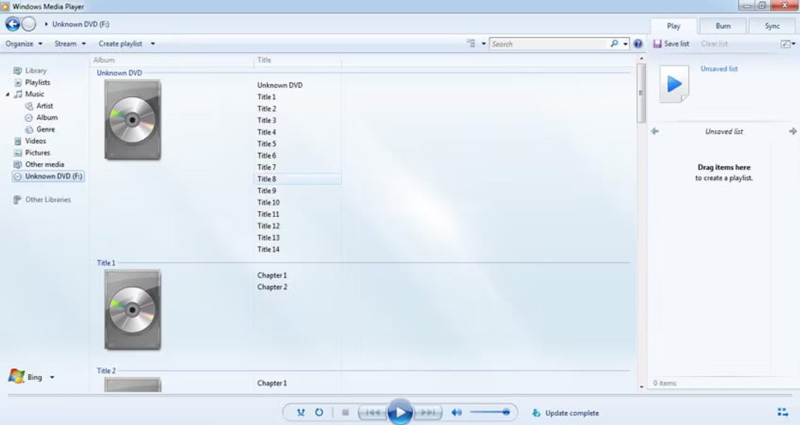
Task: Click the Title 1 disc thumbnail
Action: click(133, 310)
